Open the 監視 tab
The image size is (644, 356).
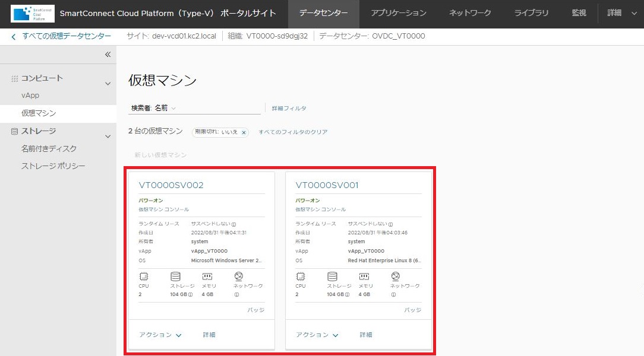point(579,14)
